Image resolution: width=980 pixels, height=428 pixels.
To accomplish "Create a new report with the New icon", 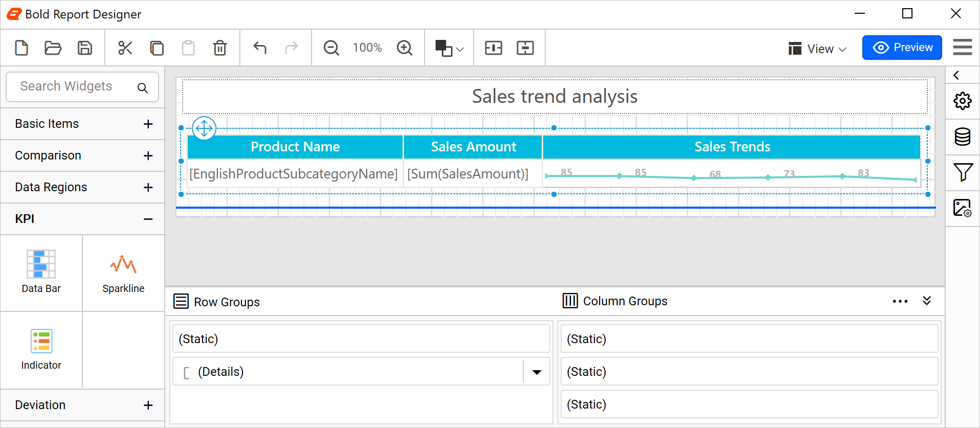I will tap(21, 48).
